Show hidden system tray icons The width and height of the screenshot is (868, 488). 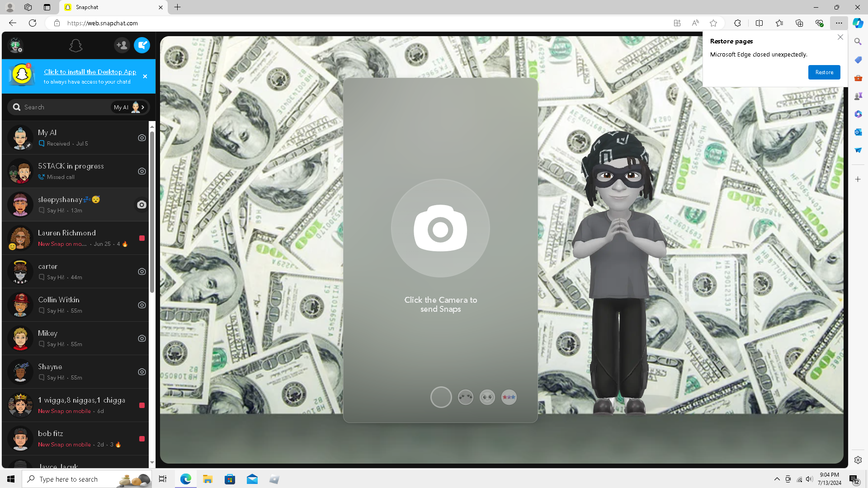pos(777,479)
